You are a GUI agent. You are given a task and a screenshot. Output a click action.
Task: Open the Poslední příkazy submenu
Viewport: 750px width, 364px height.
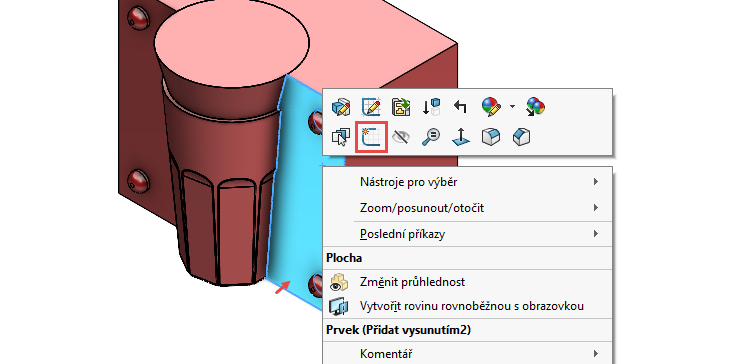(468, 234)
